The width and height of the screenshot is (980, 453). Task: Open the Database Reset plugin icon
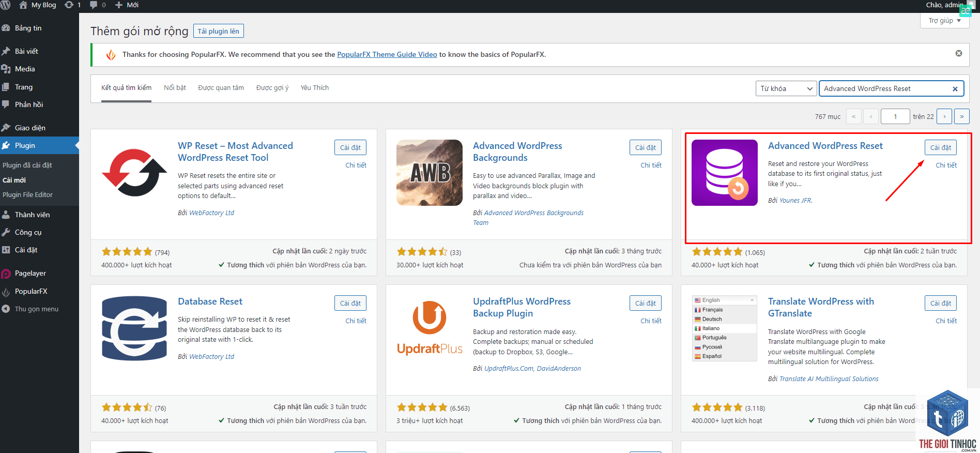point(134,328)
